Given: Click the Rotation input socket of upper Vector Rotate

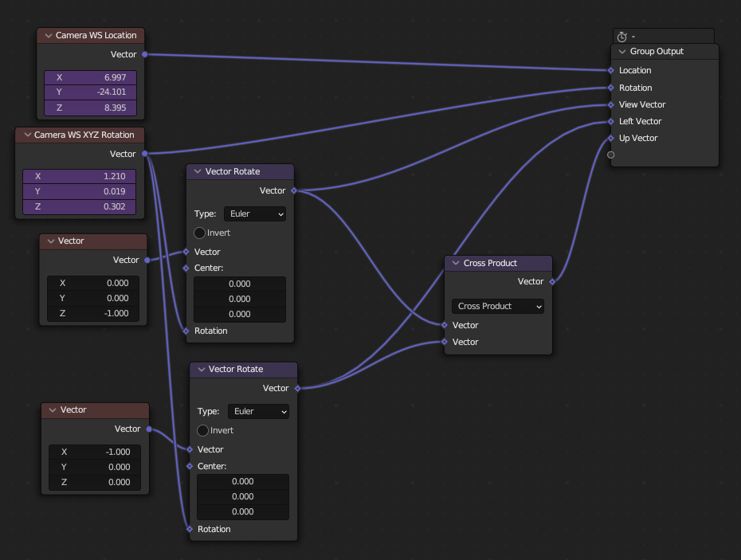Looking at the screenshot, I should click(x=186, y=331).
